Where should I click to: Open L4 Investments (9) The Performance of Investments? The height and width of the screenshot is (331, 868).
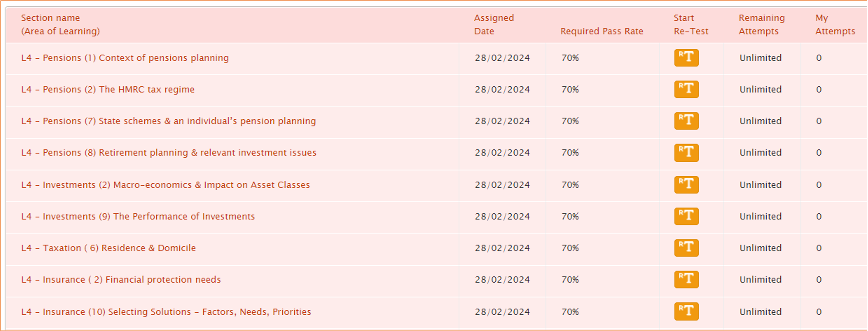pos(138,216)
